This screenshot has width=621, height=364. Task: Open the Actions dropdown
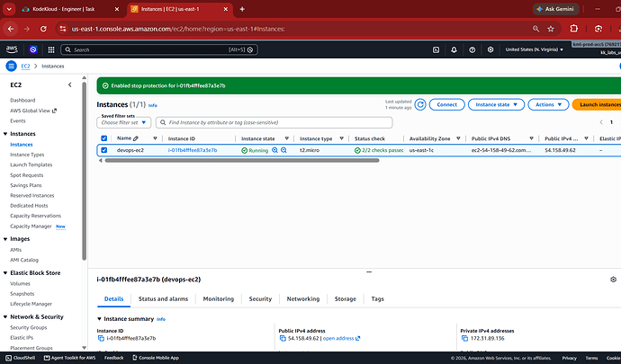(548, 104)
